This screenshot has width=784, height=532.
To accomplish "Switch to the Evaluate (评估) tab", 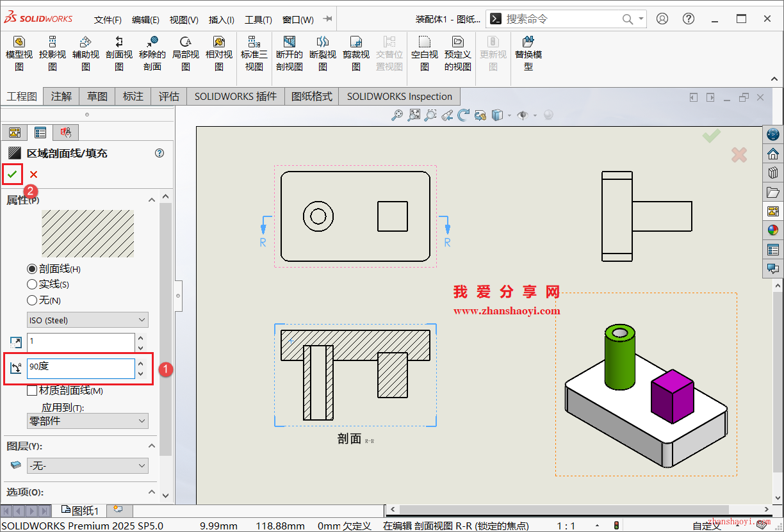I will (x=169, y=97).
